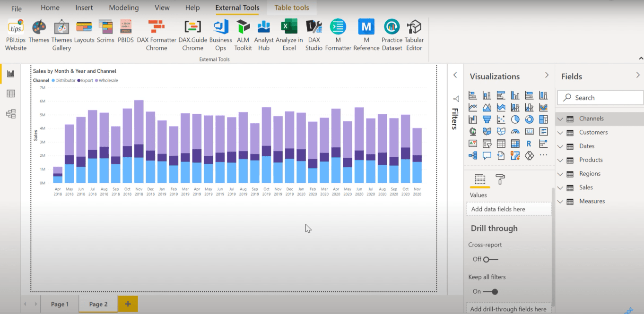This screenshot has width=644, height=314.
Task: Open the Modeling ribbon tab
Action: (124, 8)
